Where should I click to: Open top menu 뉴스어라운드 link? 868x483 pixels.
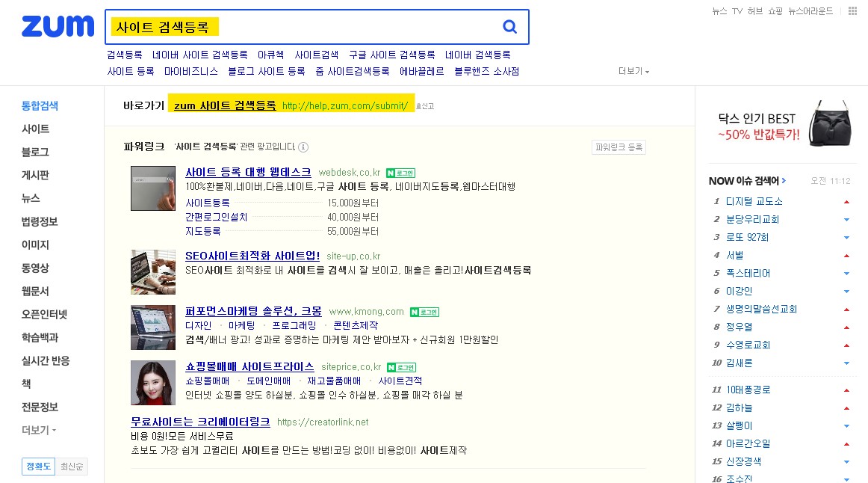pyautogui.click(x=810, y=11)
